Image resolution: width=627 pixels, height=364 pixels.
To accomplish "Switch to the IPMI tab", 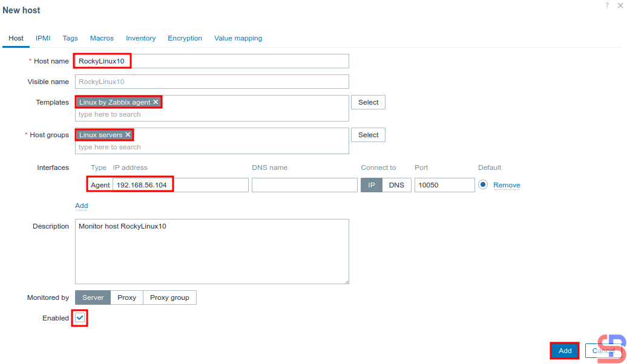I will click(x=43, y=38).
